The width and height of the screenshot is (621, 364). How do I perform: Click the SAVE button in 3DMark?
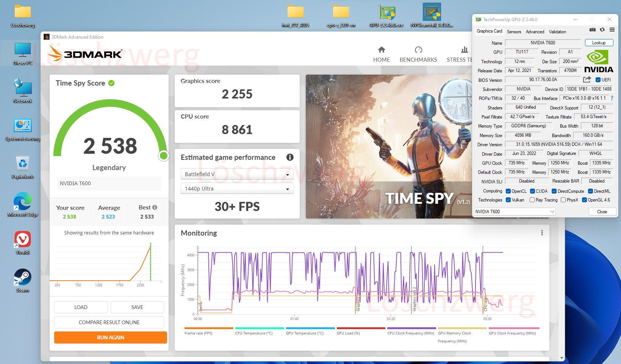point(137,307)
